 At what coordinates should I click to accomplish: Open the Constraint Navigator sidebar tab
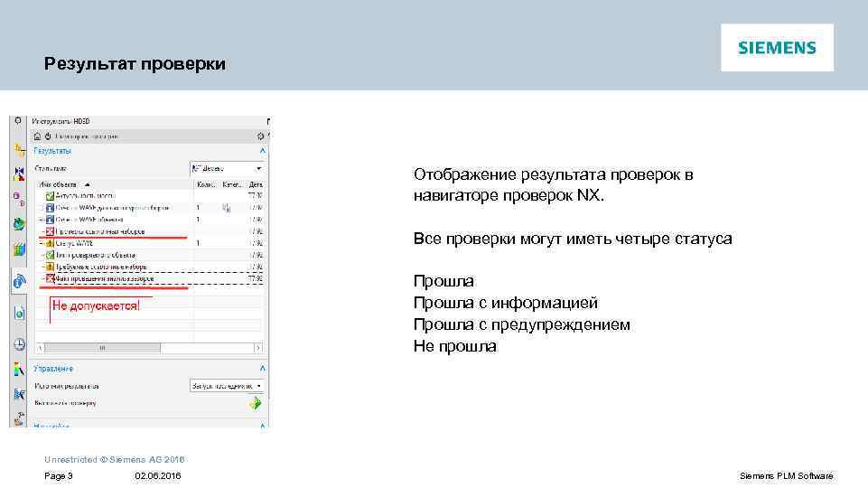19,174
